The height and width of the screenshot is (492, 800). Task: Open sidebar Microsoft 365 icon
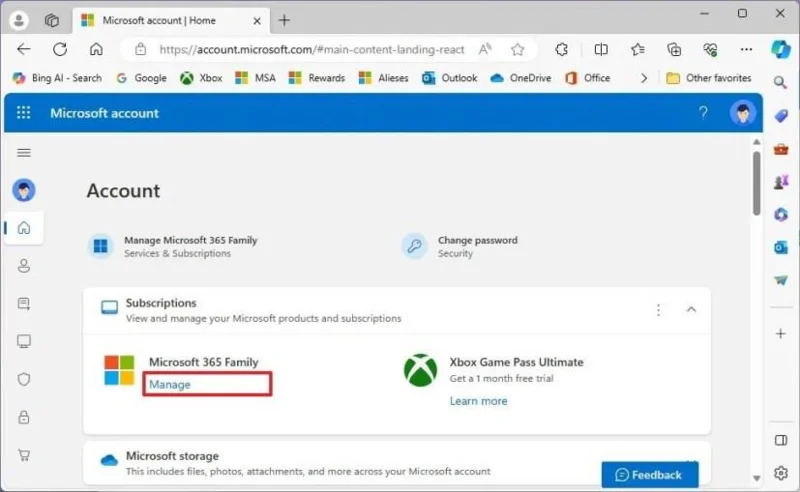pyautogui.click(x=781, y=215)
